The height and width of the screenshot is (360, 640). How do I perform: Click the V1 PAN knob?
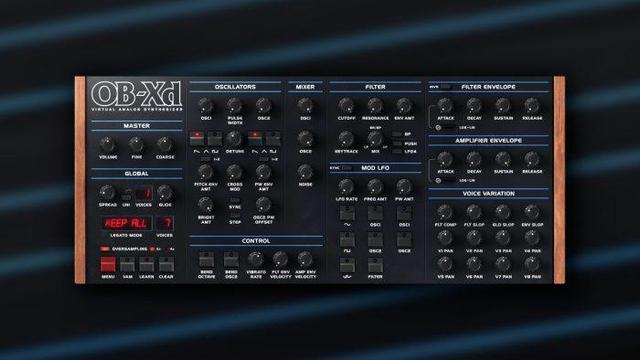445,238
